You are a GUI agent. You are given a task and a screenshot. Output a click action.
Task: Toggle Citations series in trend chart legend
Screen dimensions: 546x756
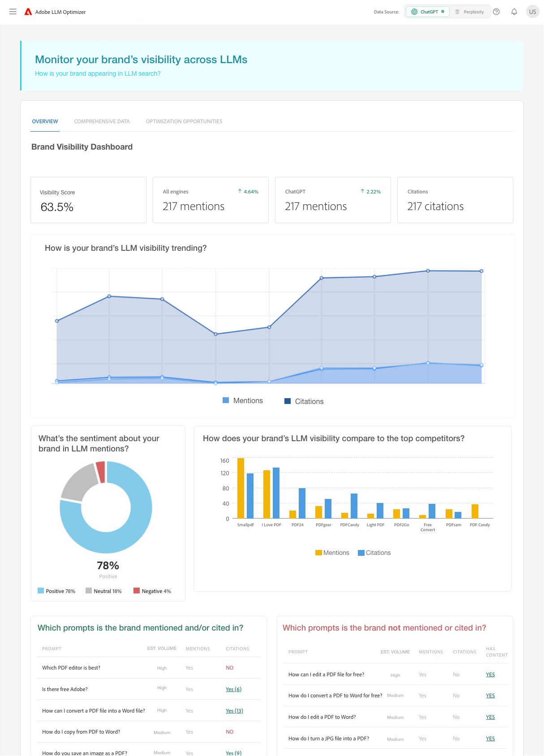pos(304,401)
